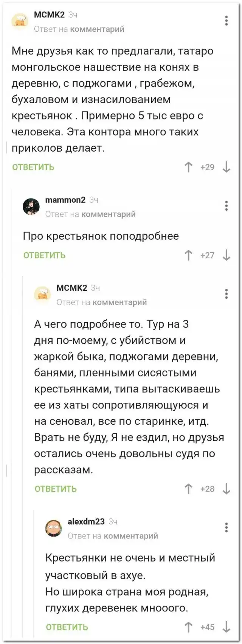This screenshot has height=644, width=242.
Task: Open three-dot menu on first MCMK2 comment
Action: coord(226,20)
